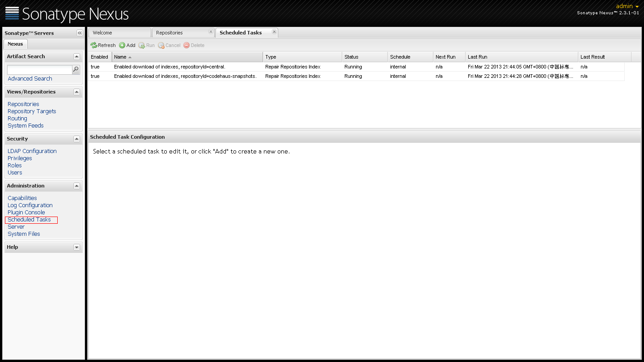Click the 21:44:28 Last Run cell
Image resolution: width=644 pixels, height=362 pixels.
[x=521, y=77]
